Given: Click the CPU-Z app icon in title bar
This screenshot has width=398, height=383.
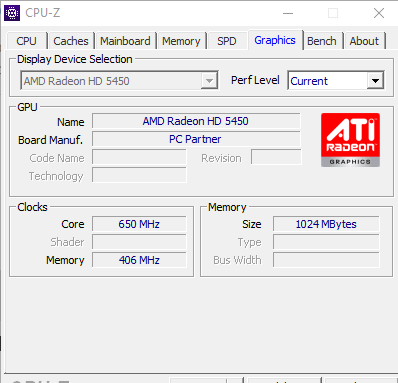Looking at the screenshot, I should click(12, 13).
